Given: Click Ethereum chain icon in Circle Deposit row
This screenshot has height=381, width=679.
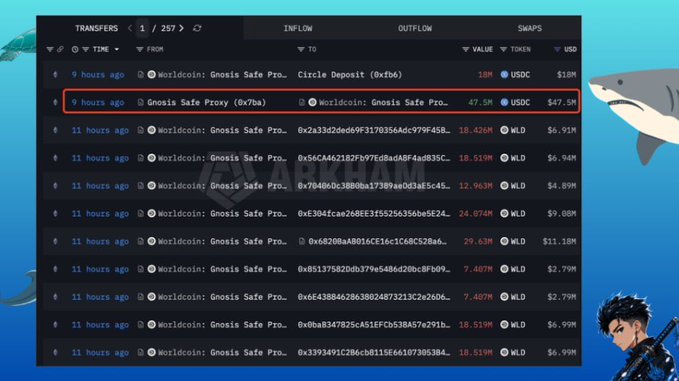Looking at the screenshot, I should point(55,74).
